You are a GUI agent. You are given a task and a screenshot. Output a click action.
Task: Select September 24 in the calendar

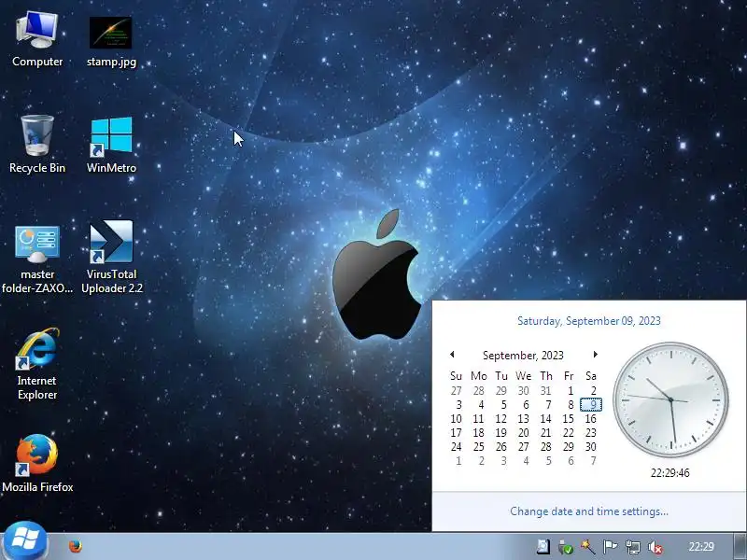(457, 447)
